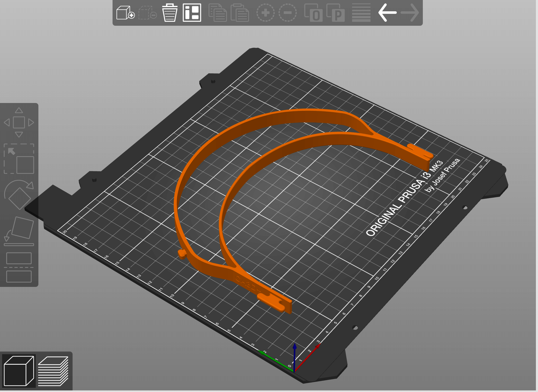Image resolution: width=538 pixels, height=392 pixels.
Task: Click the Arrange objects icon
Action: click(192, 13)
